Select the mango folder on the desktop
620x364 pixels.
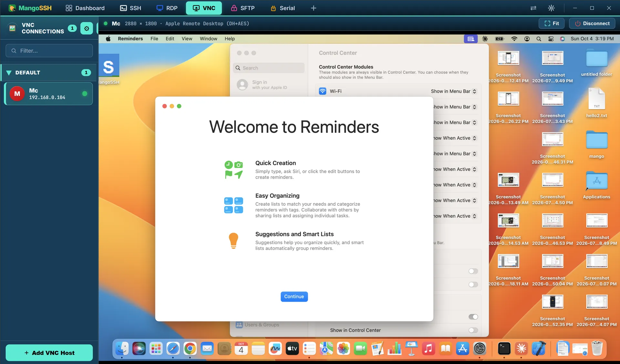pos(596,144)
